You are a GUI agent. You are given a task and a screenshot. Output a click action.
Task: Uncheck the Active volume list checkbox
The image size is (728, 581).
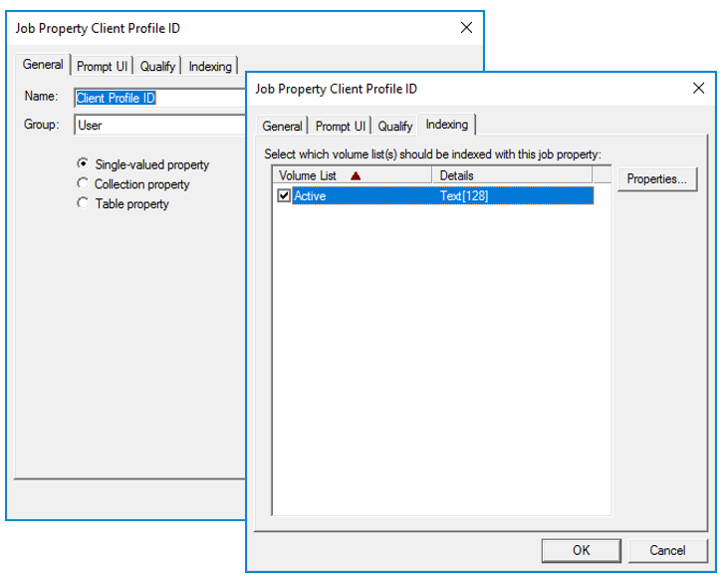pos(284,195)
